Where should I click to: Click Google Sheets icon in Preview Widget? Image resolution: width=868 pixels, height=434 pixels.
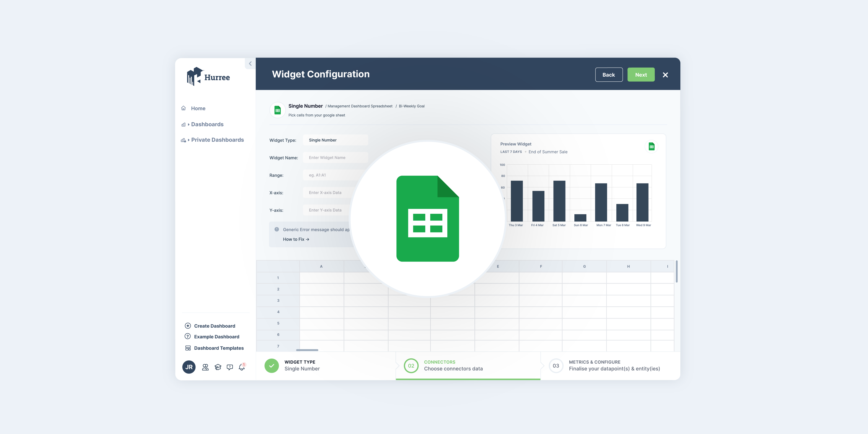651,147
